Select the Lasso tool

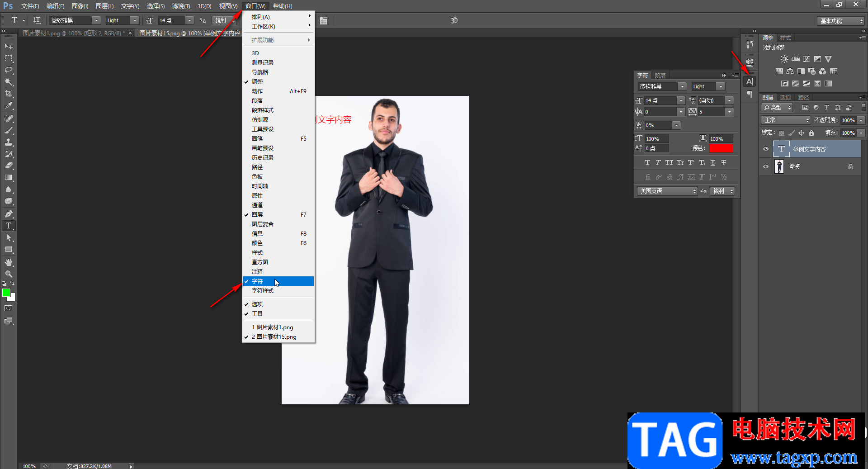9,70
